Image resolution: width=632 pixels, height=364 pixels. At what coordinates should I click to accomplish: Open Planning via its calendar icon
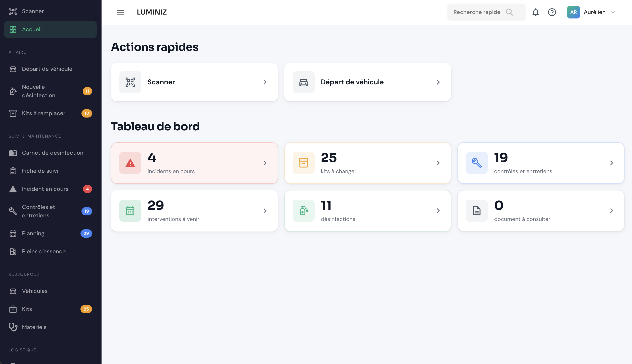pos(13,233)
